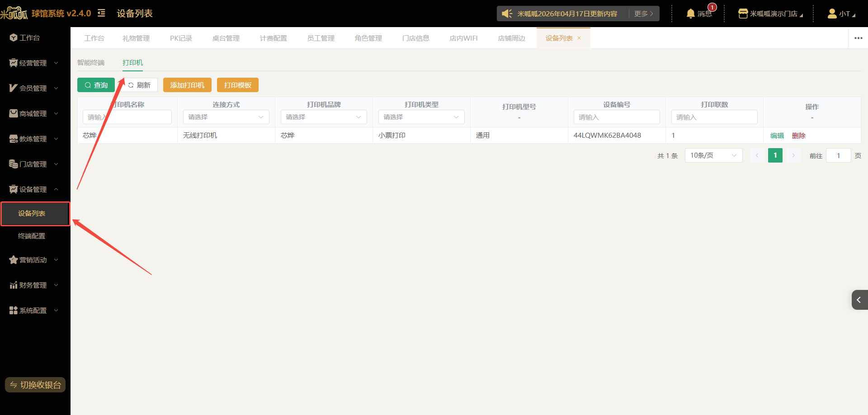Screen dimensions: 868x415
Task: Switch to 员工管理 tab
Action: click(x=321, y=38)
